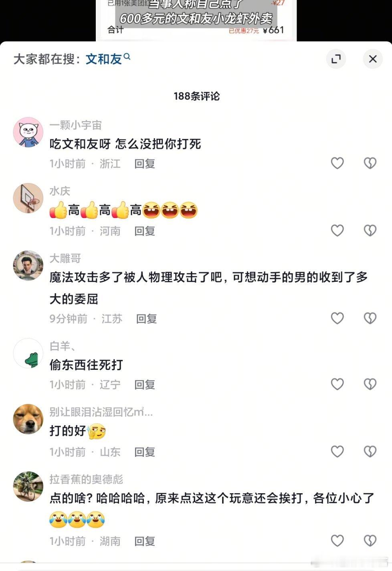This screenshot has width=392, height=571.
Task: Dislike the comment from 大雕哥
Action: coord(370,318)
